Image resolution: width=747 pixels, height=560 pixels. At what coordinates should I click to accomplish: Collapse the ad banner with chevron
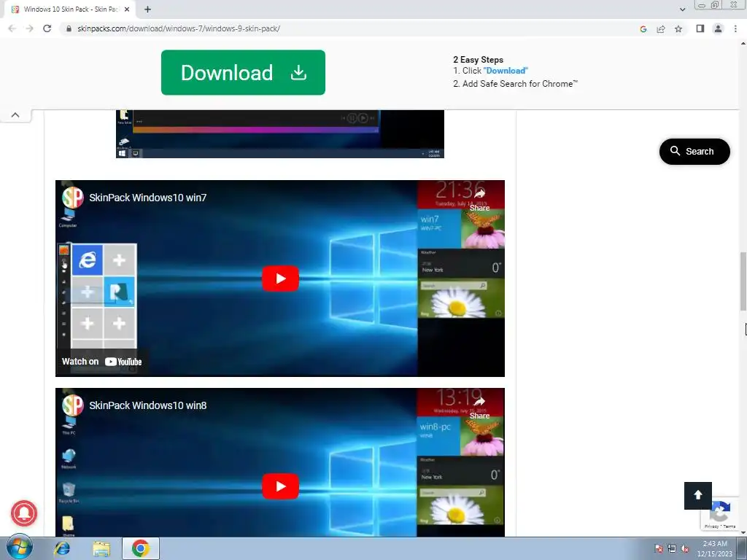[15, 114]
